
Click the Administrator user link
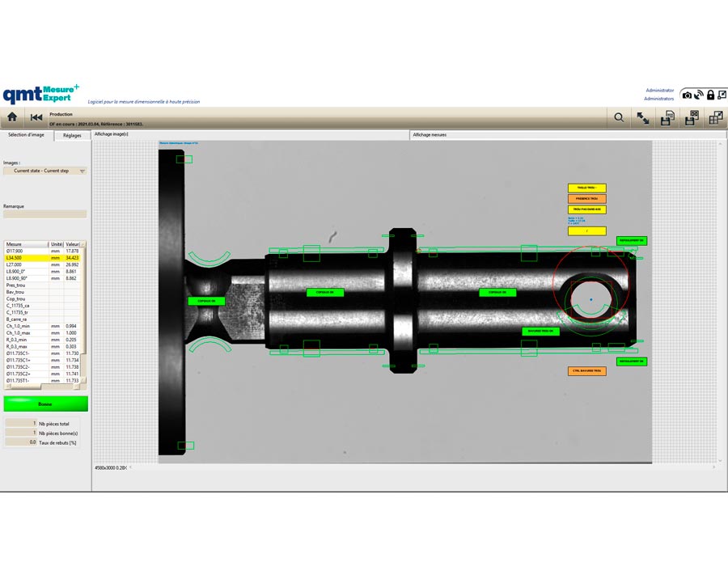659,91
